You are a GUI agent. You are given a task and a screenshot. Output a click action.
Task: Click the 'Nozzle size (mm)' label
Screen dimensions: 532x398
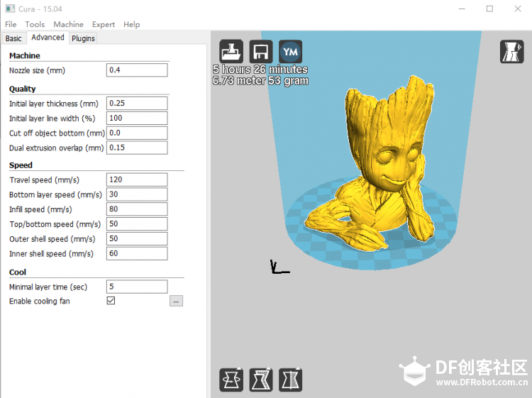[37, 70]
